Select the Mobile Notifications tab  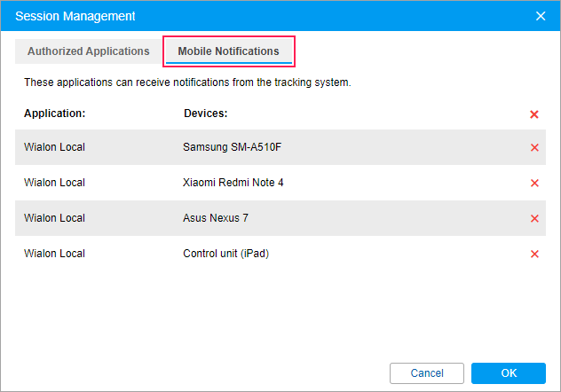point(228,51)
